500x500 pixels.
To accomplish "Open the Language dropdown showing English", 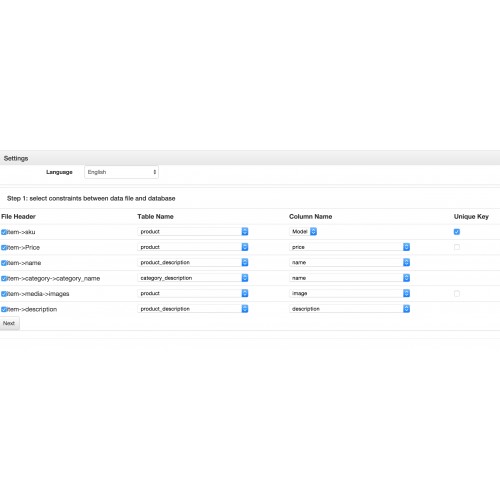I will click(x=121, y=172).
